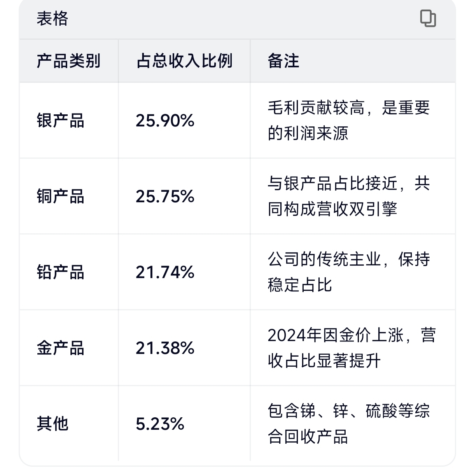Select the 铜产品 row label
This screenshot has height=476, width=474.
61,196
